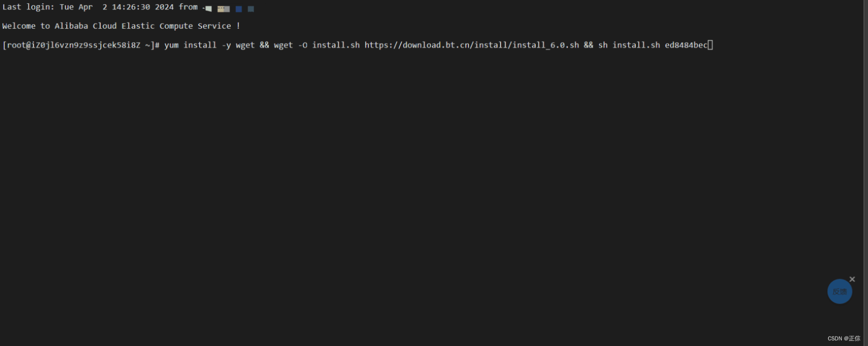Click the "Last login:" text

[x=28, y=7]
